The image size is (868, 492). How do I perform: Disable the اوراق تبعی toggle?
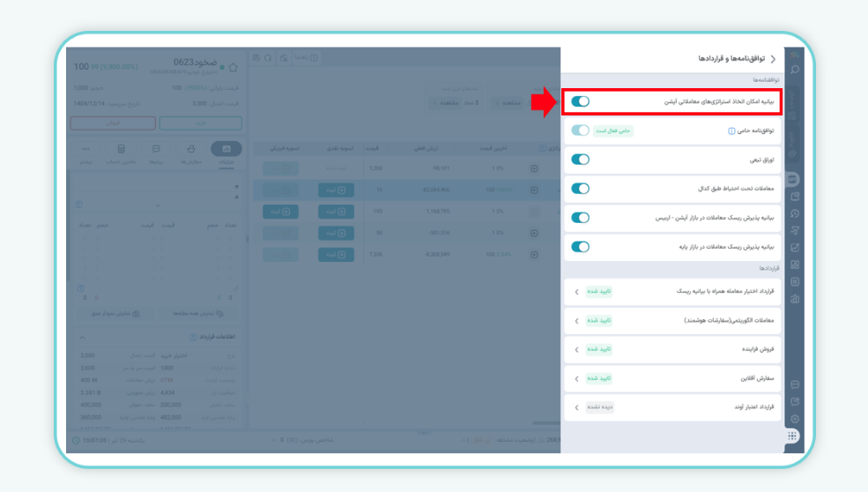(x=580, y=160)
